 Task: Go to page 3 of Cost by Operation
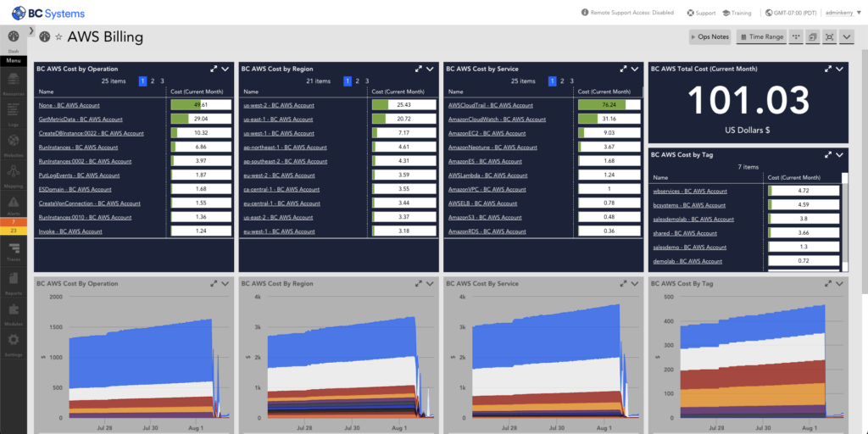[162, 81]
